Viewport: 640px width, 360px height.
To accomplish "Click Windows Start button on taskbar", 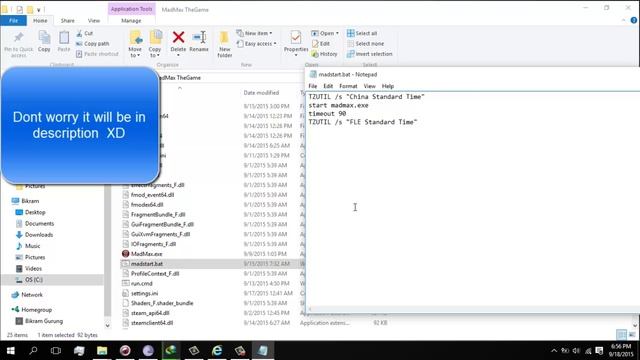I will (x=11, y=351).
